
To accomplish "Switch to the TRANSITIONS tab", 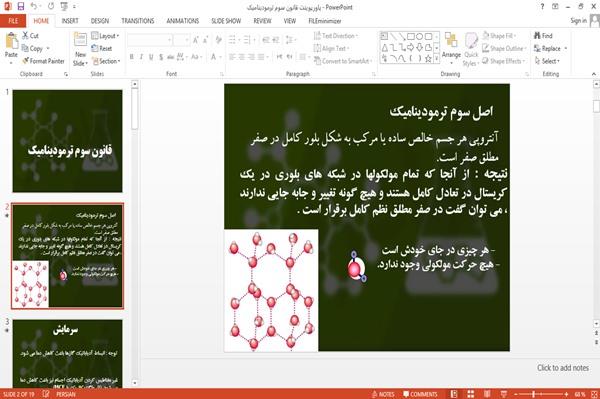I will [138, 21].
